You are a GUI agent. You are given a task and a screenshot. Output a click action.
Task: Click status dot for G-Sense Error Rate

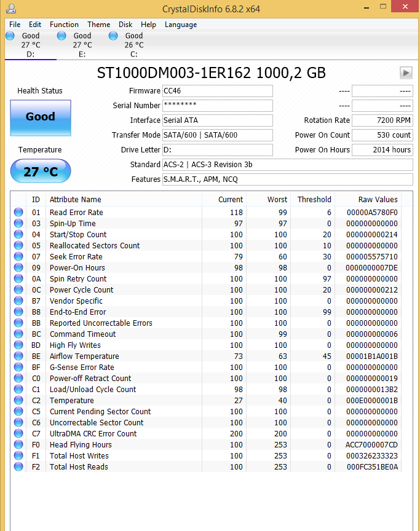18,367
